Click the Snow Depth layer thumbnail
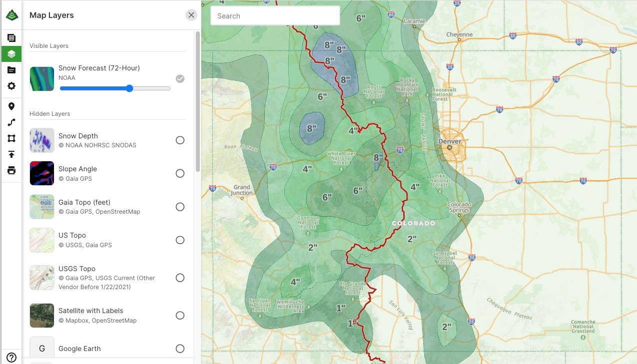This screenshot has height=364, width=637. [x=42, y=140]
